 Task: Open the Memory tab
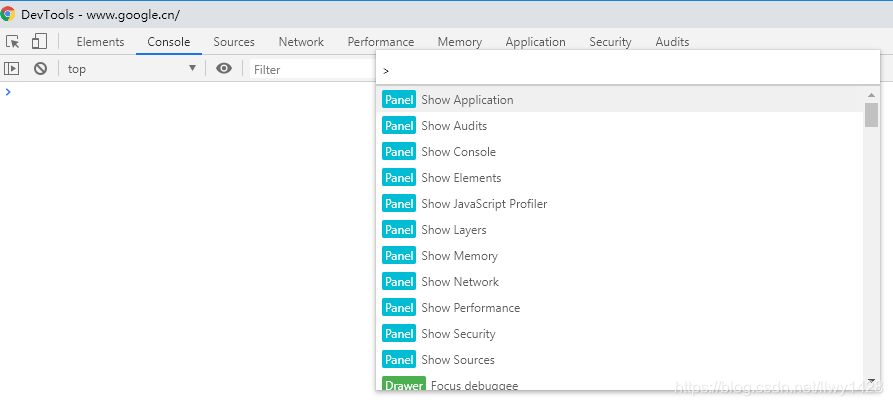coord(460,42)
